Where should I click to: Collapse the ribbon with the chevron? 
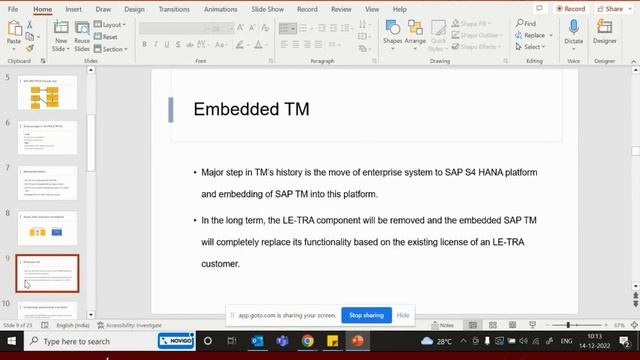click(633, 61)
